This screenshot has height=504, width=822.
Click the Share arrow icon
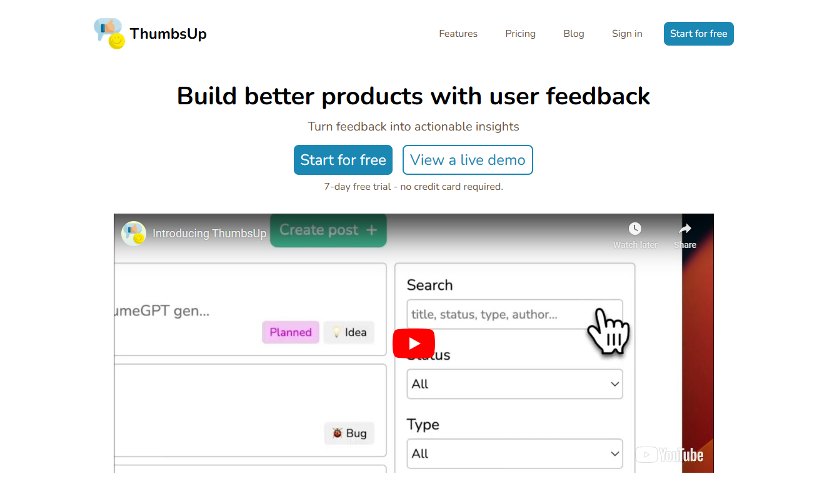click(685, 229)
